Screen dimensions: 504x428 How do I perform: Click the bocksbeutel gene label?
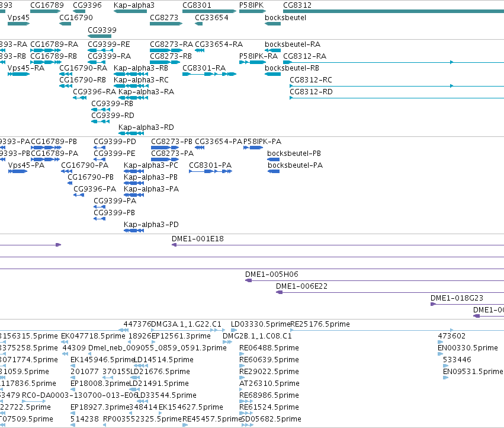point(285,18)
